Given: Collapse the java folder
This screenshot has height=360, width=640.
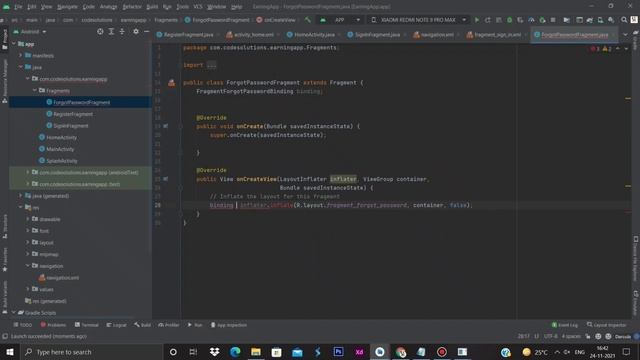Looking at the screenshot, I should pos(21,67).
